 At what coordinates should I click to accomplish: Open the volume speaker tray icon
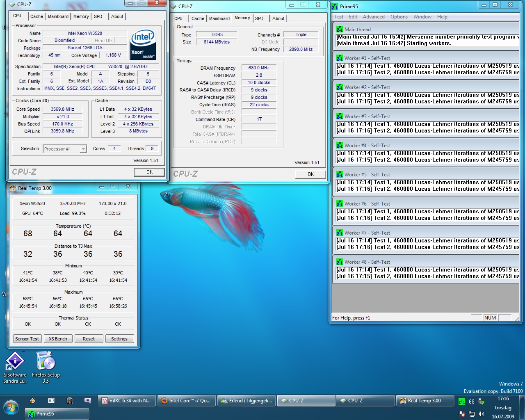coord(482,414)
